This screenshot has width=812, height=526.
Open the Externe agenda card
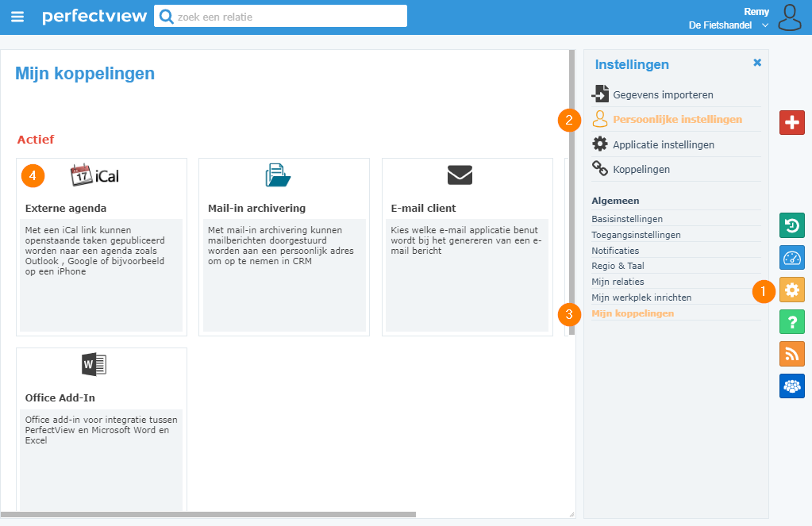pyautogui.click(x=102, y=247)
